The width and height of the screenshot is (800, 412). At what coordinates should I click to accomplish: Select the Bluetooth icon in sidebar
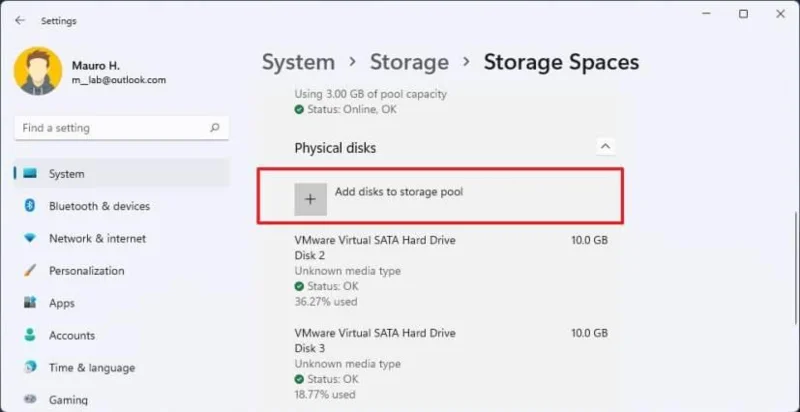tap(30, 206)
